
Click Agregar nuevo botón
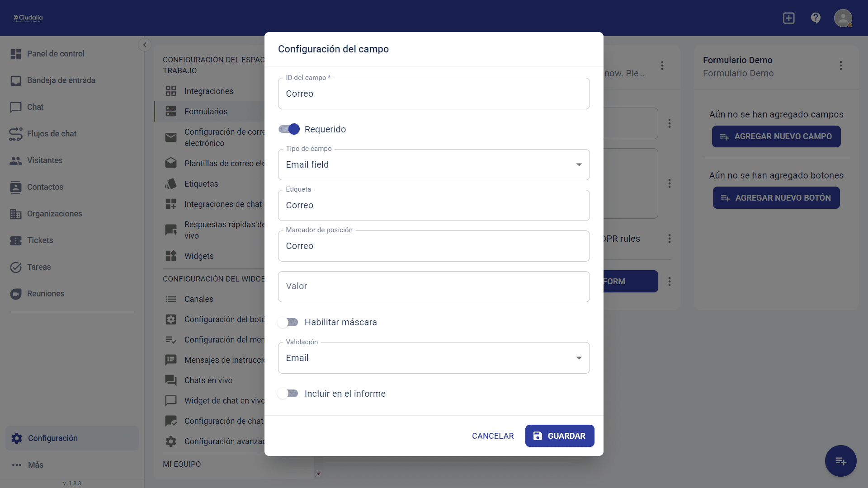coord(776,198)
